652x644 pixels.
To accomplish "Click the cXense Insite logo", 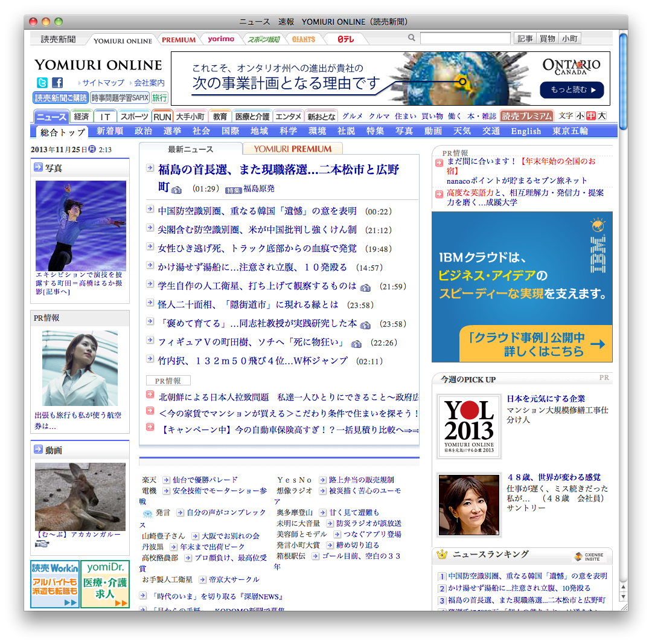I will coord(589,556).
